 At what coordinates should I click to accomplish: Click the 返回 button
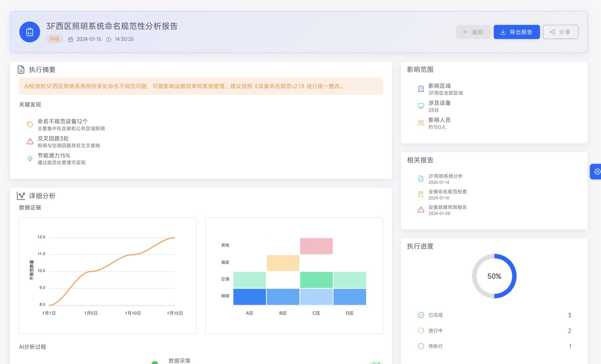(473, 32)
